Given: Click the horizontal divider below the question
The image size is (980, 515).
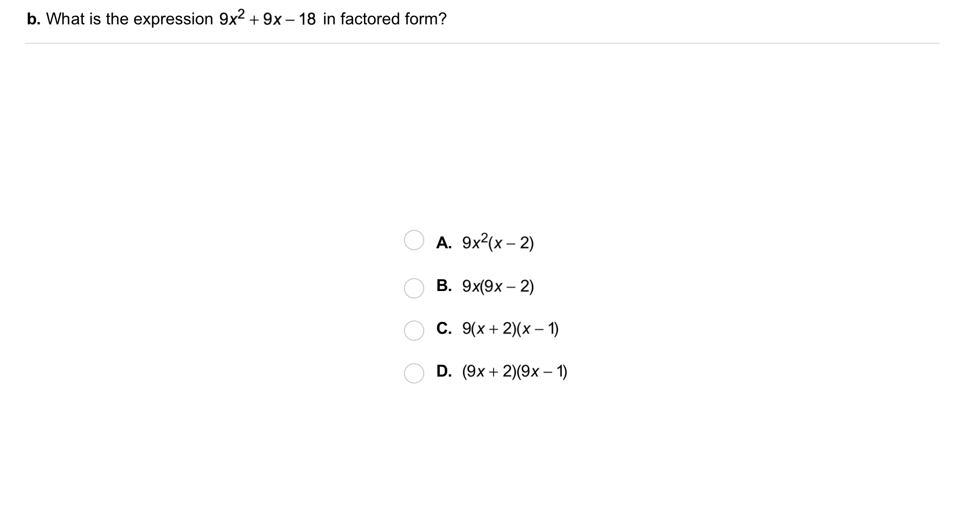Looking at the screenshot, I should click(x=482, y=43).
